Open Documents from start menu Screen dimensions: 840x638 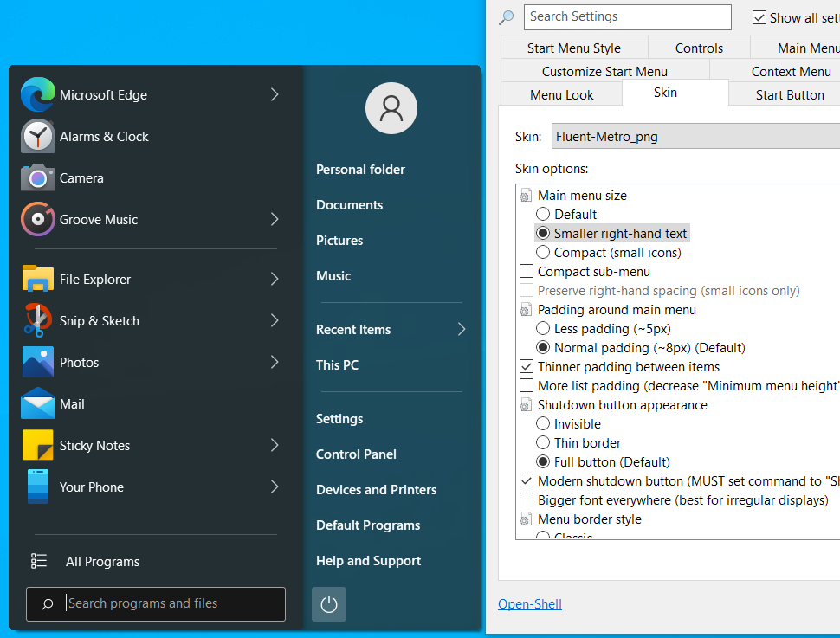tap(349, 204)
